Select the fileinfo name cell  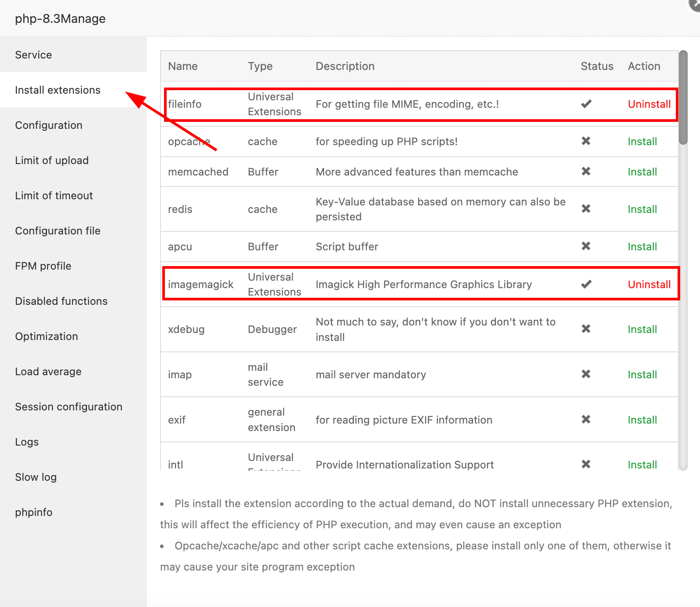point(185,104)
